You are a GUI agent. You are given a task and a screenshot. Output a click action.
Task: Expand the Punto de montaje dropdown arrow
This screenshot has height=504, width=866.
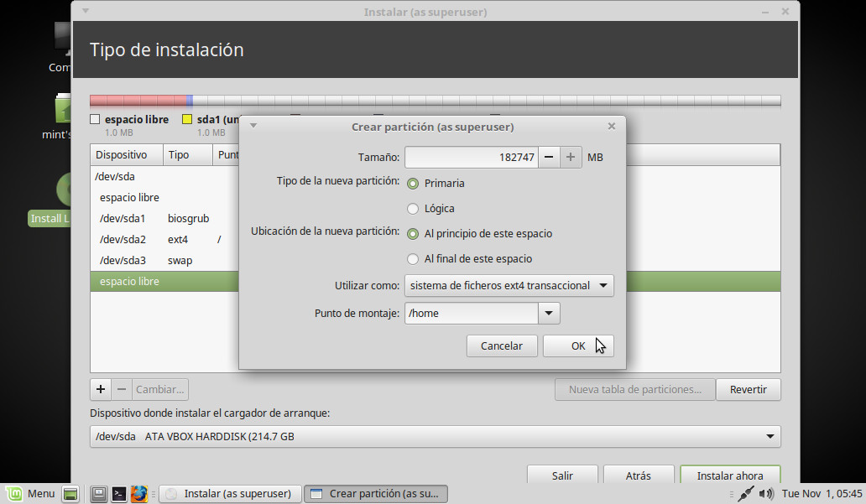click(549, 314)
